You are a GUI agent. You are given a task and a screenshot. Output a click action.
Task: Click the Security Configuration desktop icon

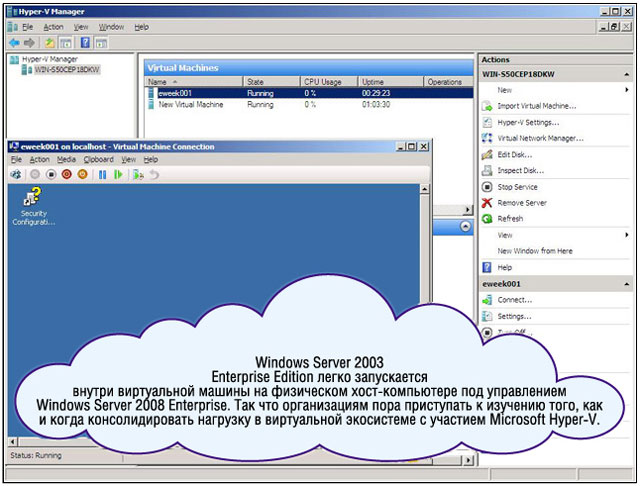(33, 206)
